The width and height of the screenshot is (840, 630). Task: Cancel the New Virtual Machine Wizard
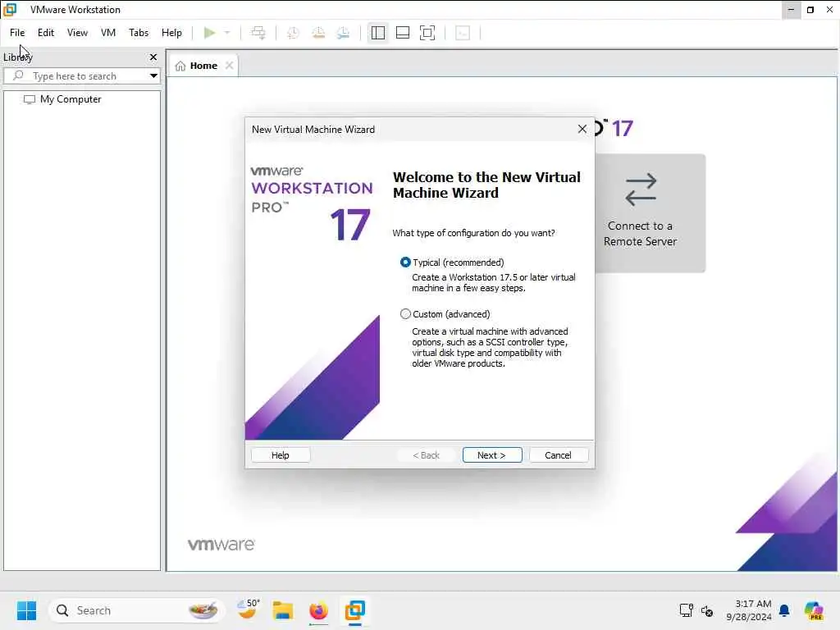coord(558,454)
